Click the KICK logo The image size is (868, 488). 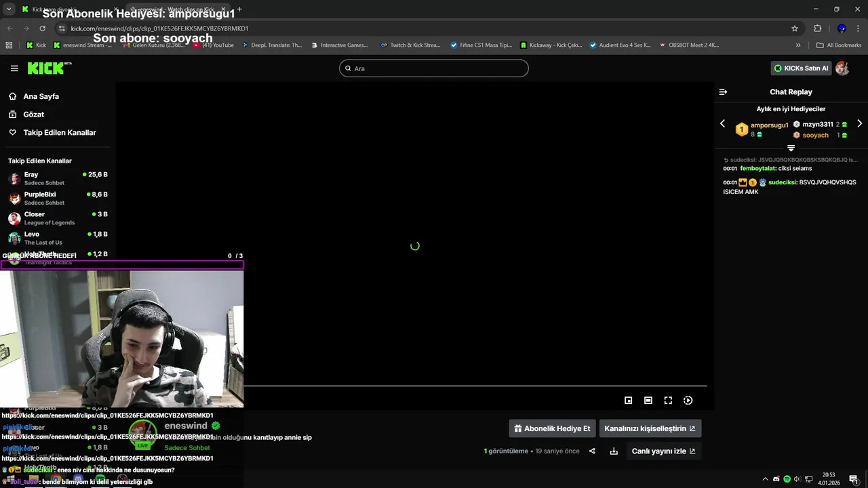click(x=49, y=68)
